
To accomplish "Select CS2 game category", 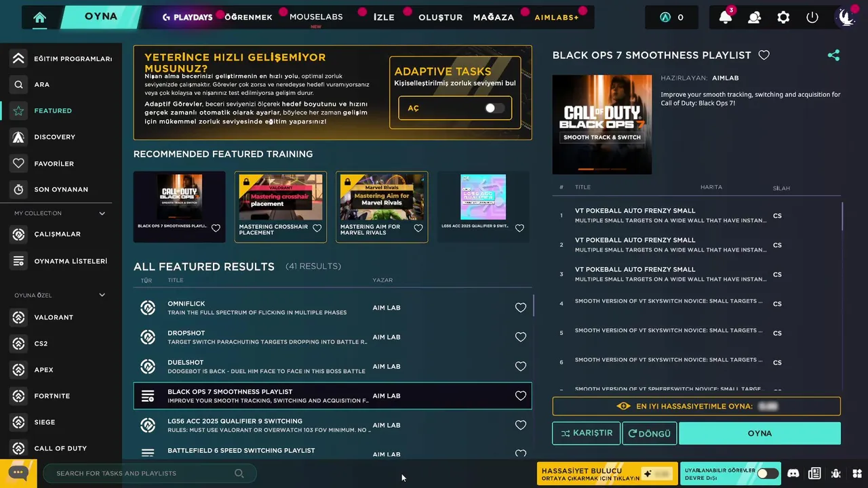I will 61,344.
